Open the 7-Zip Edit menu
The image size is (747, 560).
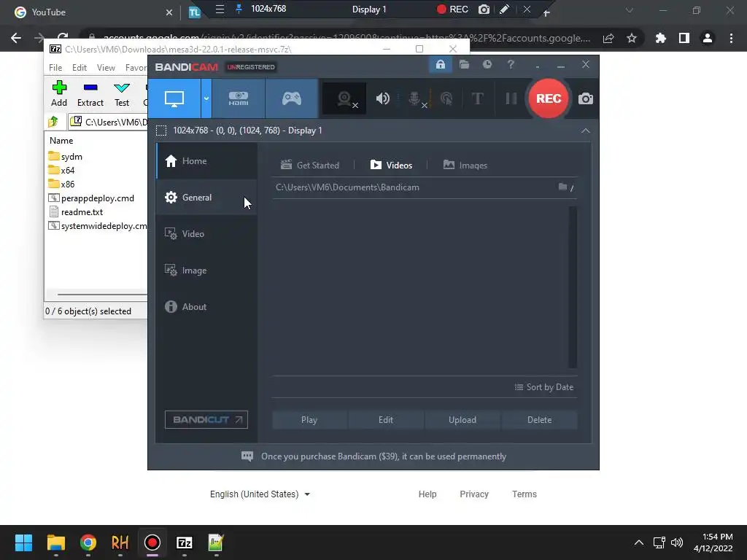(x=79, y=68)
